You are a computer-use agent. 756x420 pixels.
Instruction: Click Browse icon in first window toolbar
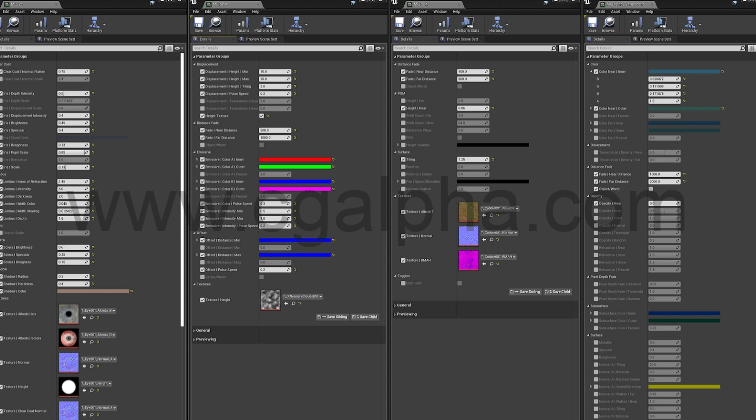[13, 24]
